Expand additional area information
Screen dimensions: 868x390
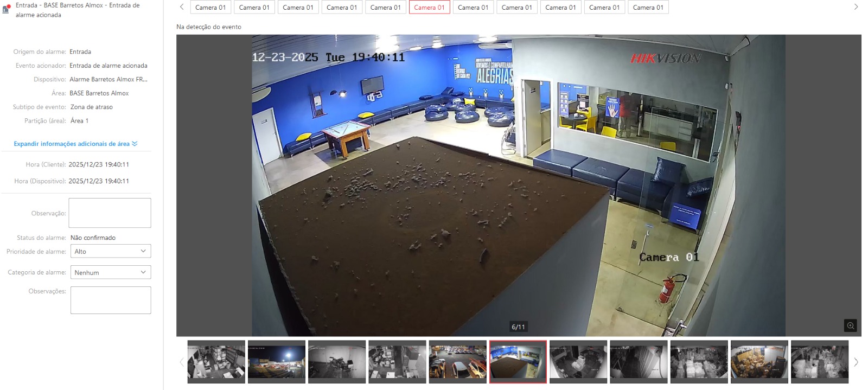(x=75, y=144)
